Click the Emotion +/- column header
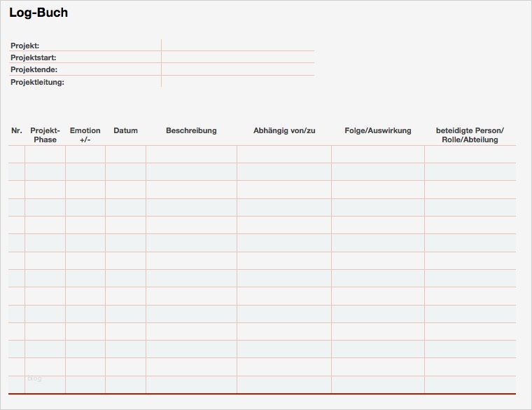 (85, 135)
